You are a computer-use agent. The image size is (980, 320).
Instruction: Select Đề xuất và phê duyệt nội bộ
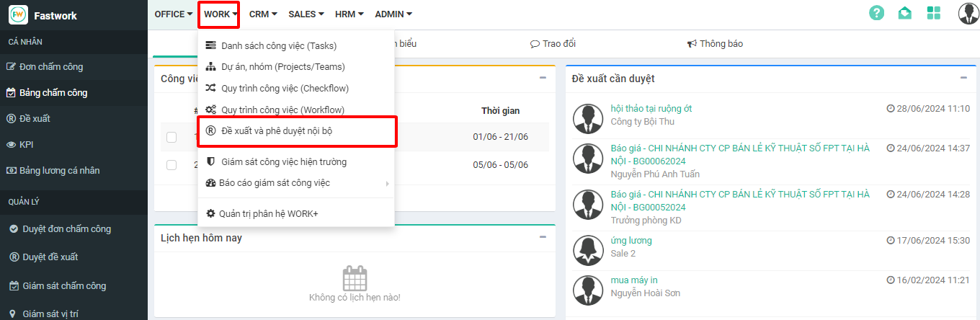pyautogui.click(x=276, y=131)
